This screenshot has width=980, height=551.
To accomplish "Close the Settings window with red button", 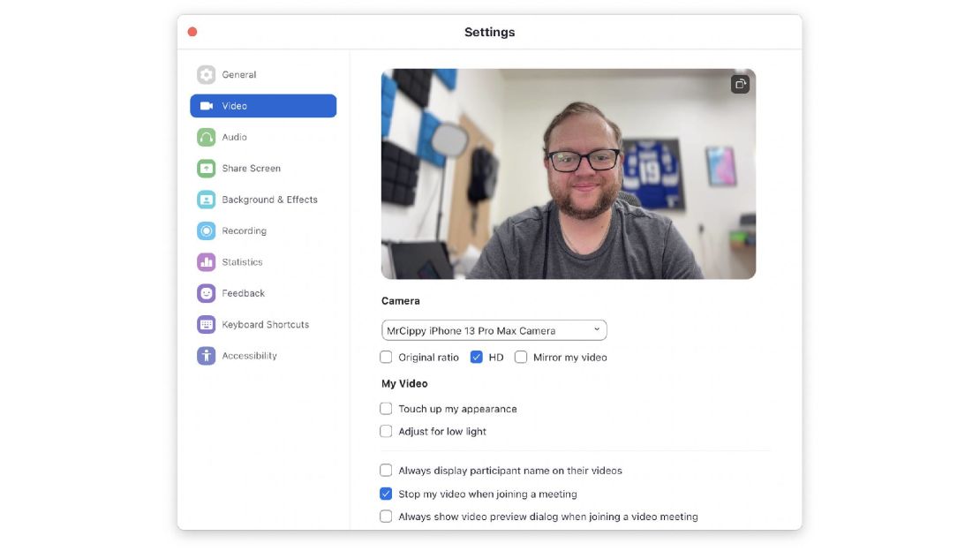I will tap(192, 32).
